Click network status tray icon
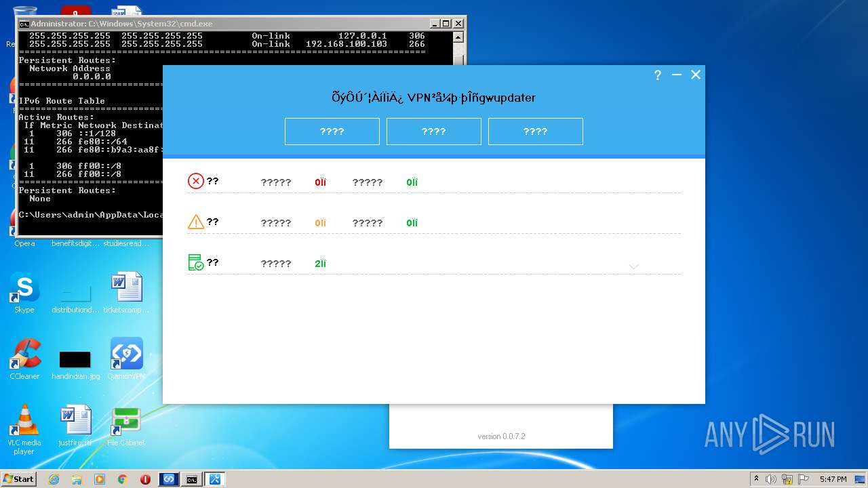868x488 pixels. pyautogui.click(x=787, y=479)
